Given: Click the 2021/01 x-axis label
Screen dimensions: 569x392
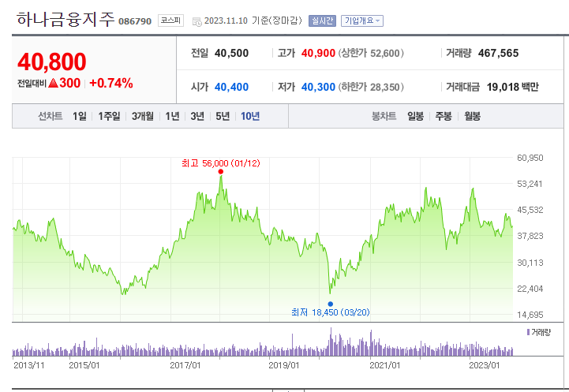Looking at the screenshot, I should [x=384, y=365].
